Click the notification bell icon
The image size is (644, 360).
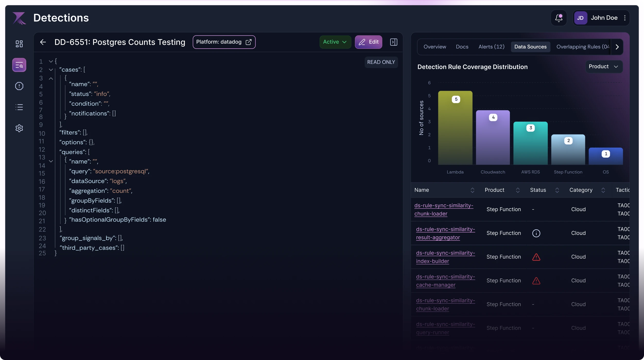pyautogui.click(x=559, y=18)
